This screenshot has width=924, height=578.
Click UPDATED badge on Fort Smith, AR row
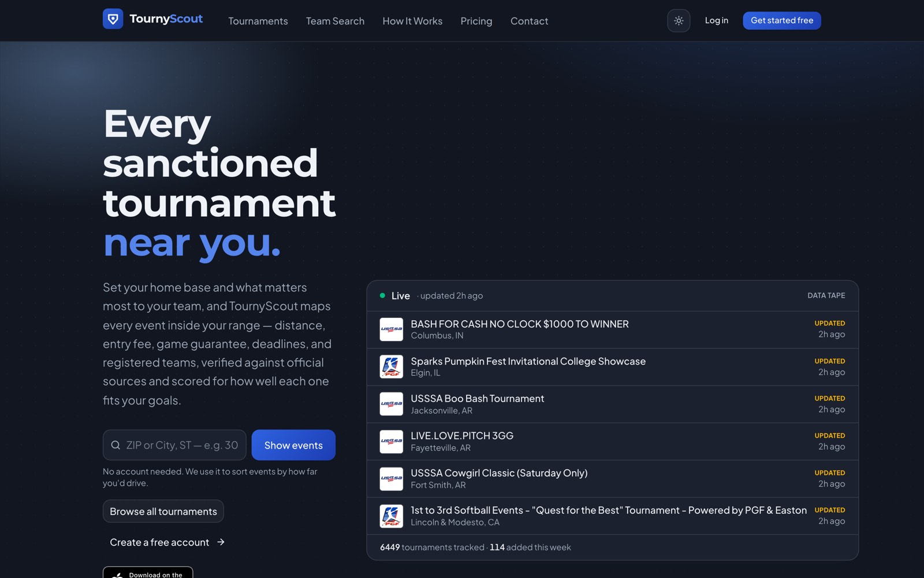tap(829, 473)
